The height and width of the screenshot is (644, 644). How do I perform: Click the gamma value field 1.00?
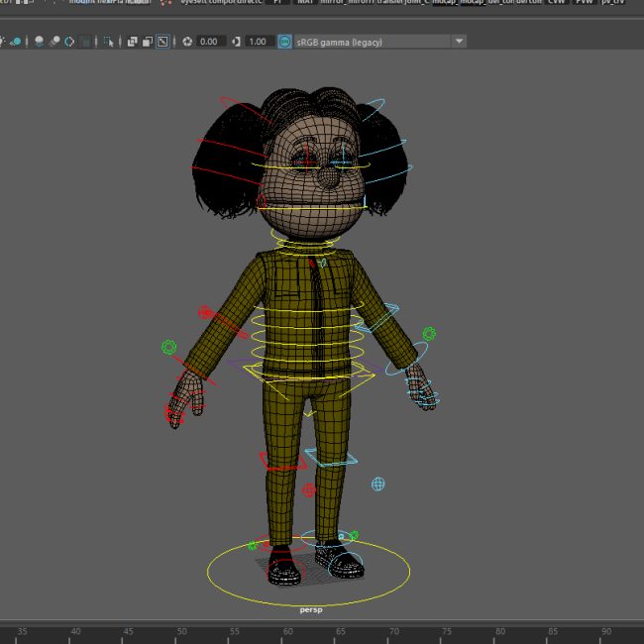click(260, 42)
